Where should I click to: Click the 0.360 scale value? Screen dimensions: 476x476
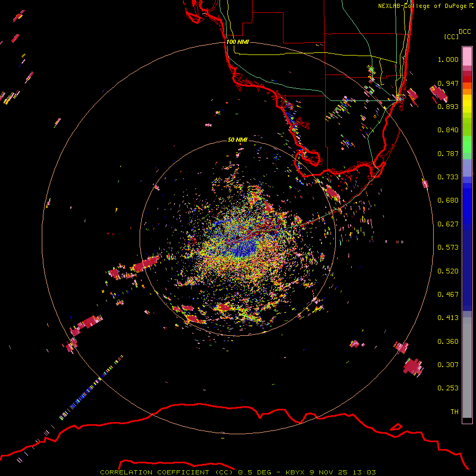(x=448, y=342)
